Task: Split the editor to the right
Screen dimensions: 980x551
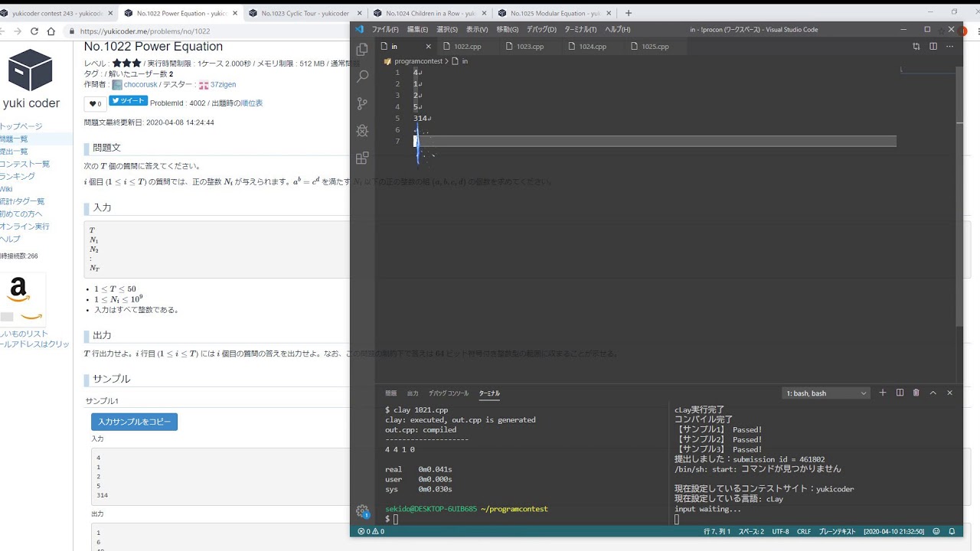Action: pos(933,47)
